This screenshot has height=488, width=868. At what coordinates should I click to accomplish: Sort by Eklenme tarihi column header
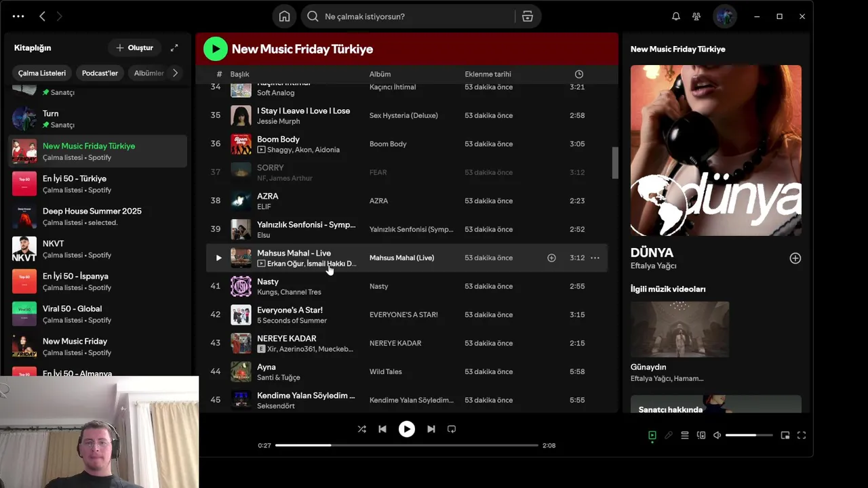pos(488,74)
